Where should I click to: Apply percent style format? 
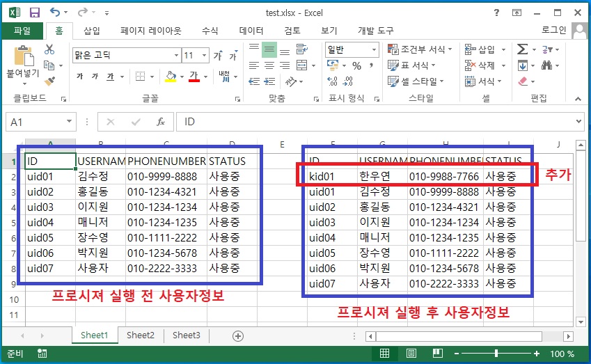point(356,66)
